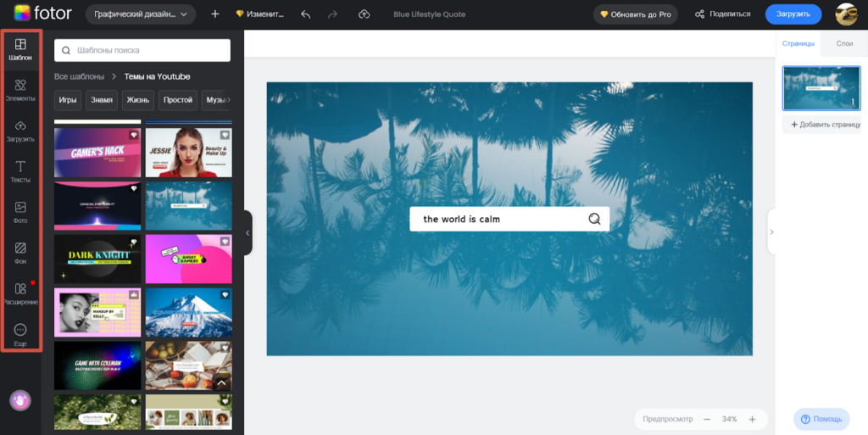Click the cloud save icon
Viewport: 868px width, 435px height.
(x=364, y=14)
